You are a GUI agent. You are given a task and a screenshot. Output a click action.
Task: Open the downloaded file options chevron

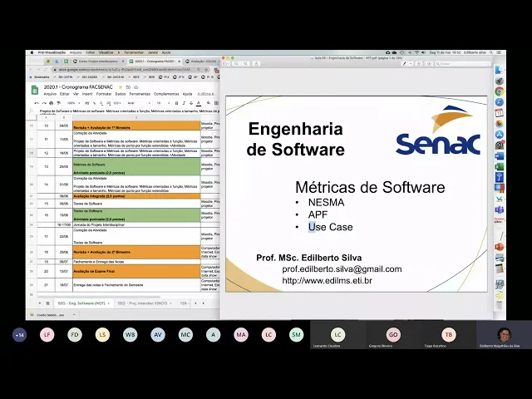pyautogui.click(x=74, y=315)
